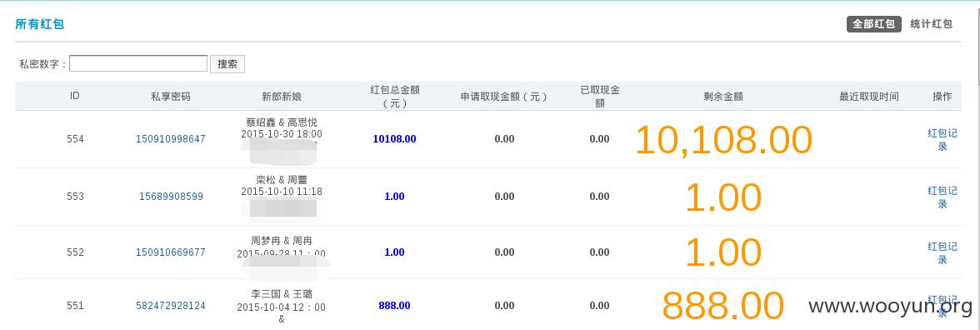Click couple name 蔡绍鑫 & 高思悦
Screen dimensions: 980x330
(x=282, y=122)
